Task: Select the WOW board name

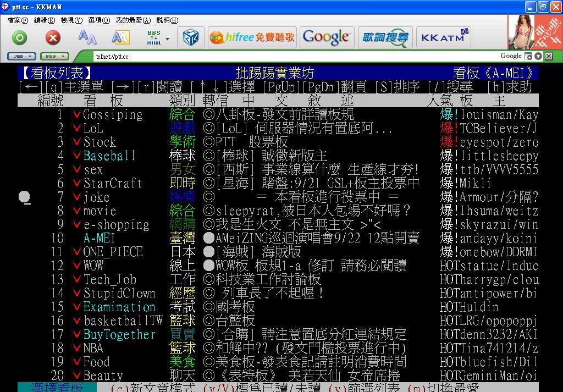Action: coord(93,266)
